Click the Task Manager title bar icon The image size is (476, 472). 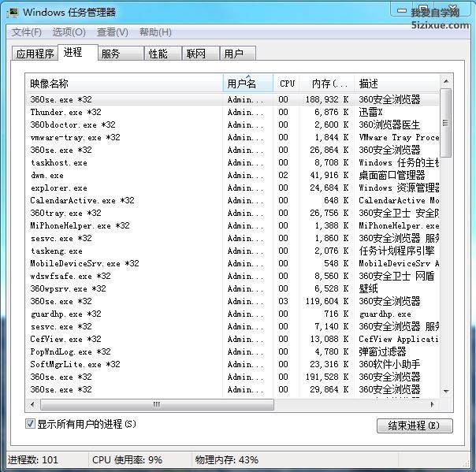point(13,13)
